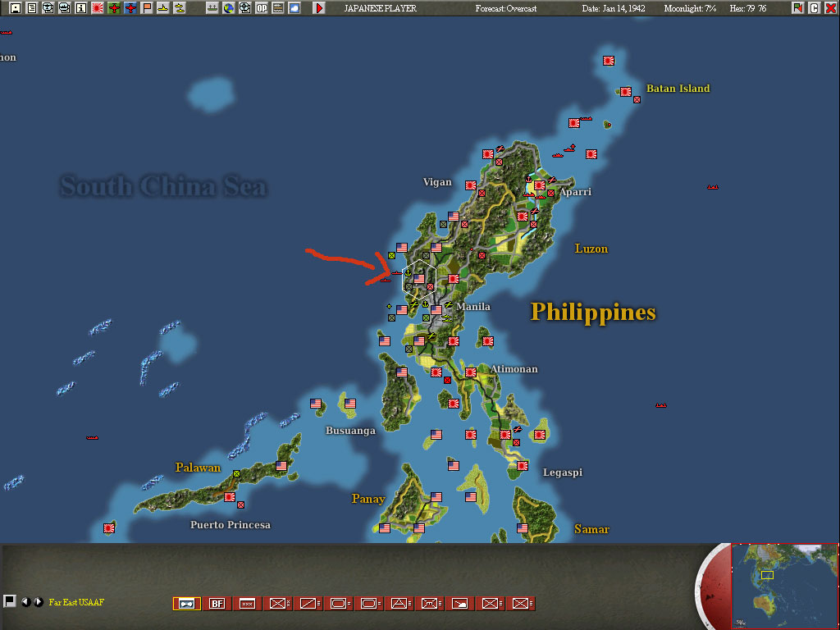Open the double yellow ships icon

(x=180, y=8)
